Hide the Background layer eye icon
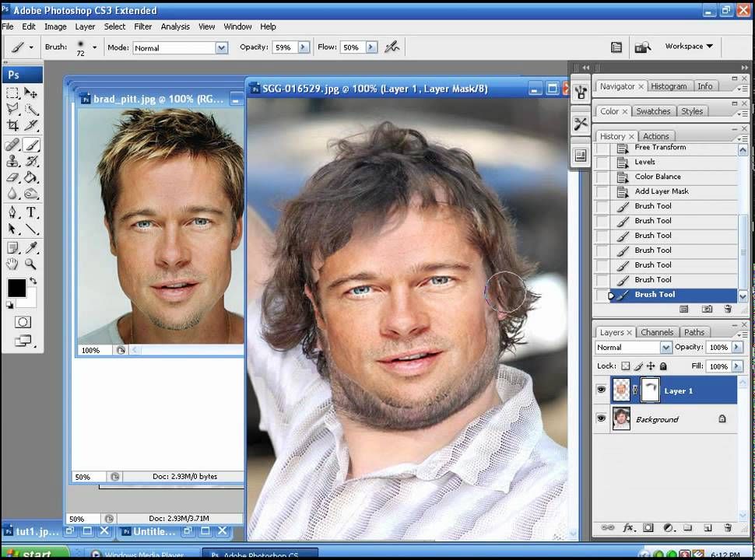The width and height of the screenshot is (755, 560). tap(601, 418)
